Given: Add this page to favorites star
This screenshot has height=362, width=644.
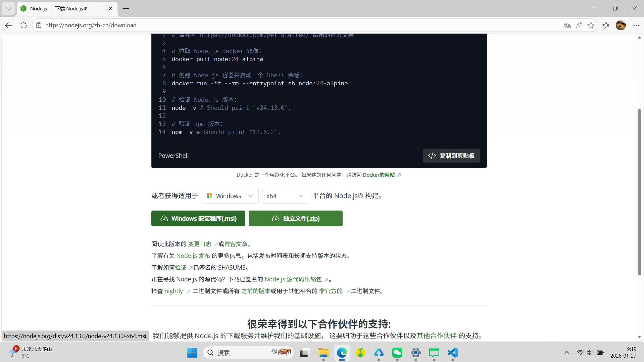Looking at the screenshot, I should click(x=591, y=25).
